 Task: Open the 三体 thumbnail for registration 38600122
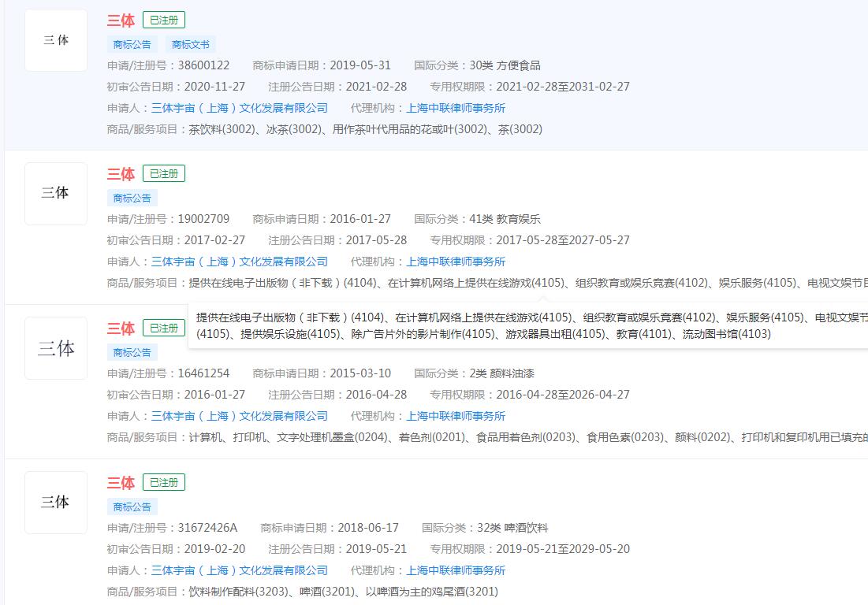(56, 40)
